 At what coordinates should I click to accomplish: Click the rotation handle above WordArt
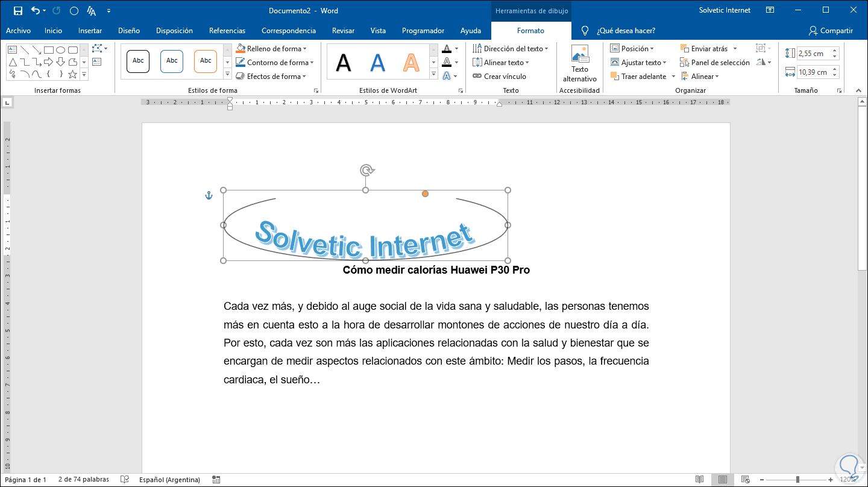pos(366,170)
